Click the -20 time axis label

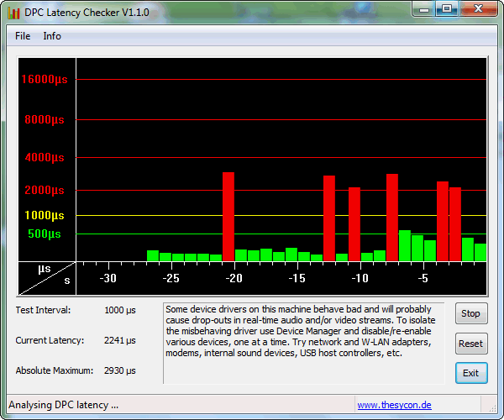[x=234, y=278]
